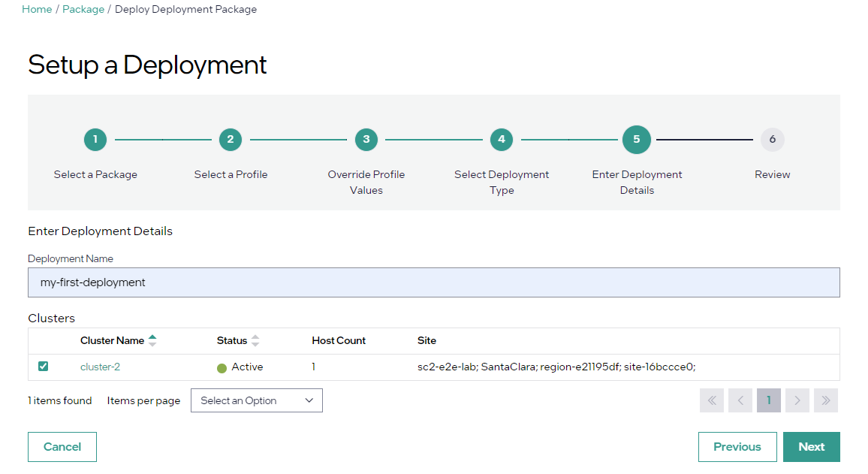Click step 2 Select a Profile circle
Image resolution: width=868 pixels, height=474 pixels.
point(231,139)
